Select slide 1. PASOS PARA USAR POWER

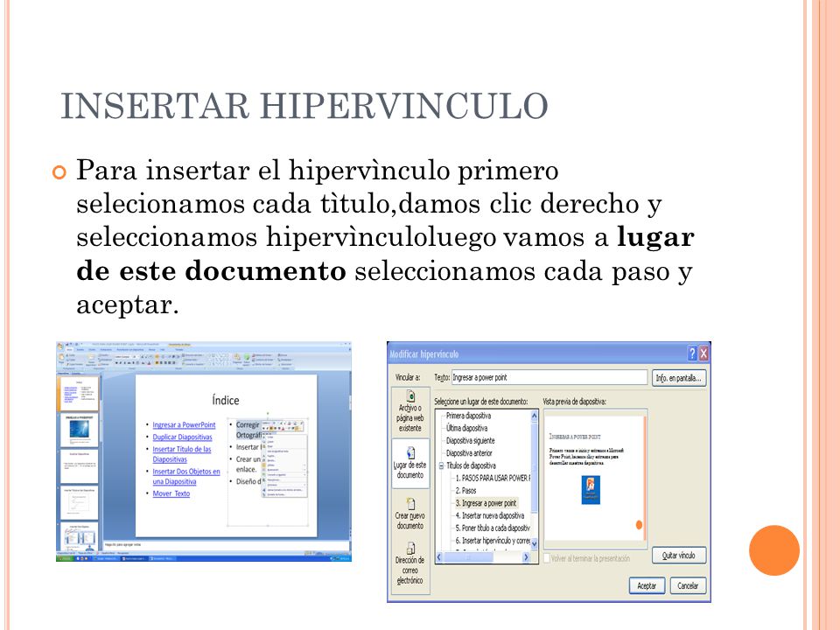point(493,478)
